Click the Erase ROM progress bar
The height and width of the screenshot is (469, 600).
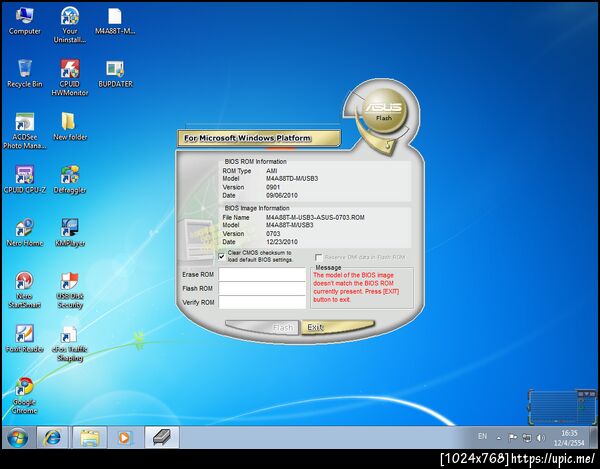(262, 274)
